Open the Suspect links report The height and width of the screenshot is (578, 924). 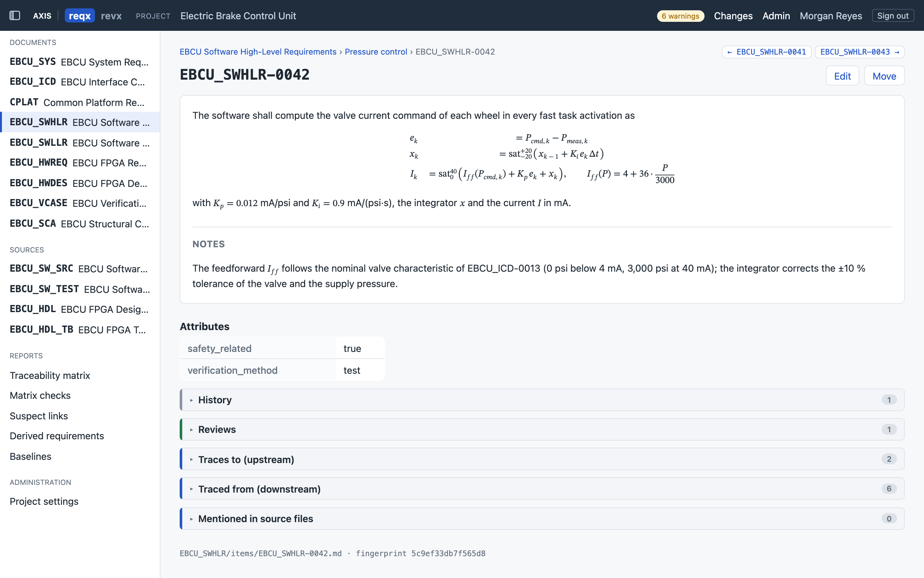coord(80,416)
